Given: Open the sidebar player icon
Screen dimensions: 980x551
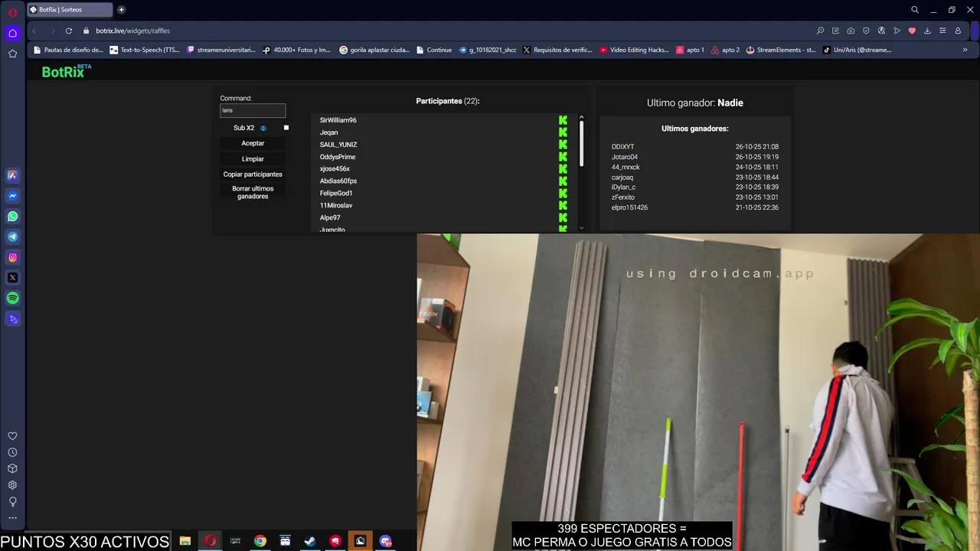Looking at the screenshot, I should 12,319.
